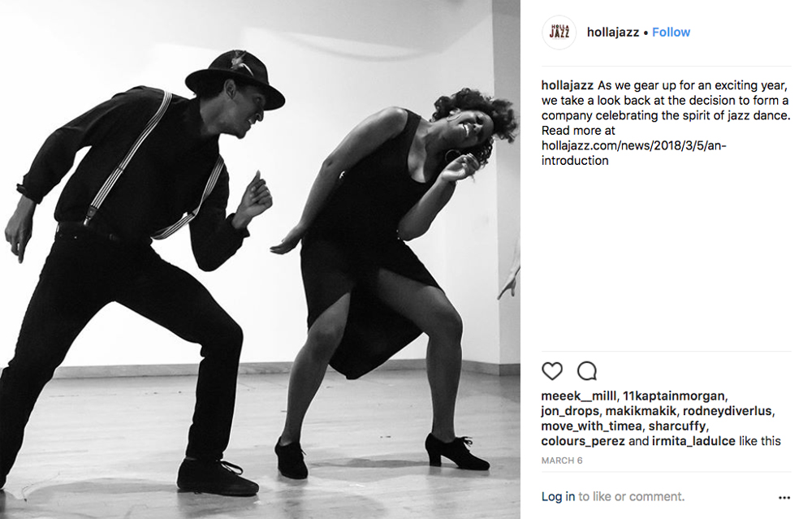
Task: Open sharcuffy liker profile
Action: (677, 426)
